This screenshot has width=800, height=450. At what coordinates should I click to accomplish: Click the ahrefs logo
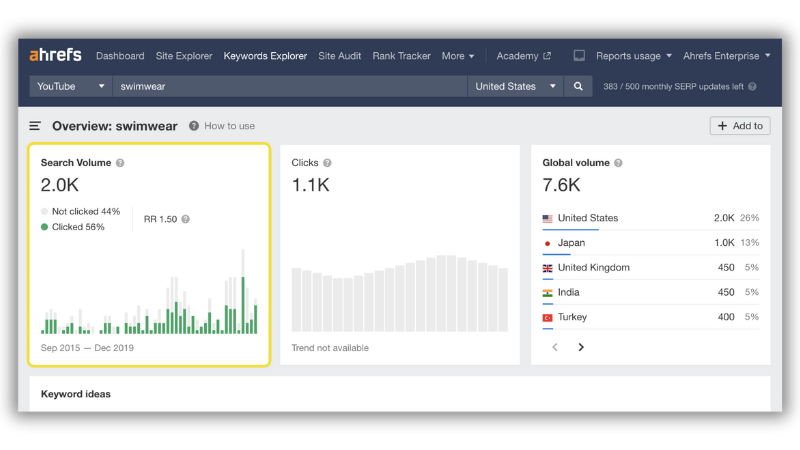click(x=55, y=55)
